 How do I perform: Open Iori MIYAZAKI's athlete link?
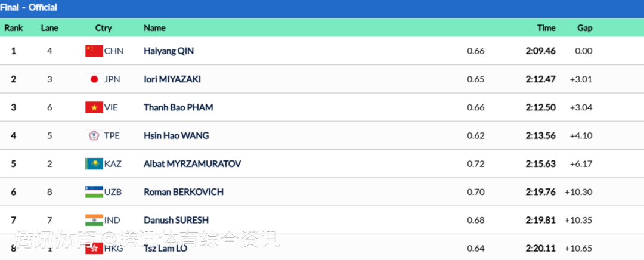pos(172,79)
